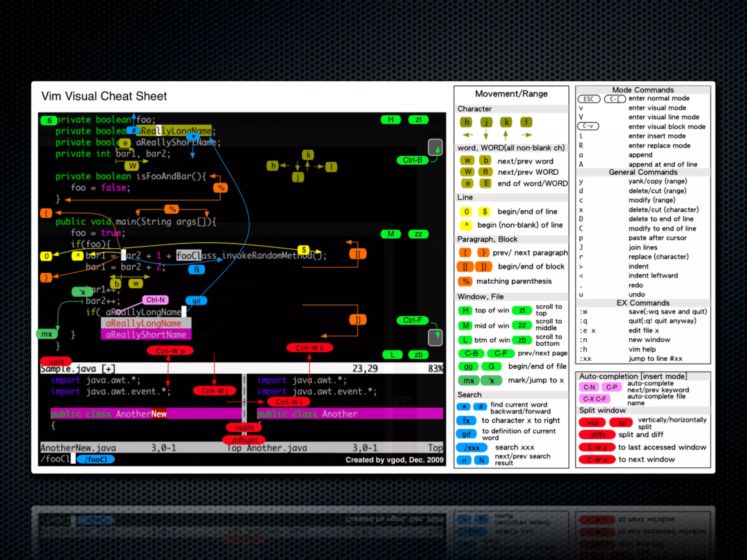
Task: Click the blue 'gd' badge in the Search section
Action: 466,434
